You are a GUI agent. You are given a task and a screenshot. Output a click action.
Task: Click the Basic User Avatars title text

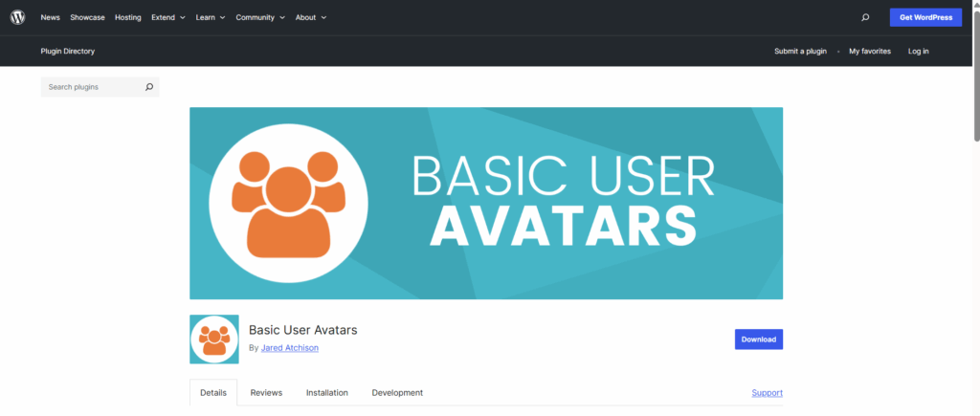(x=303, y=330)
